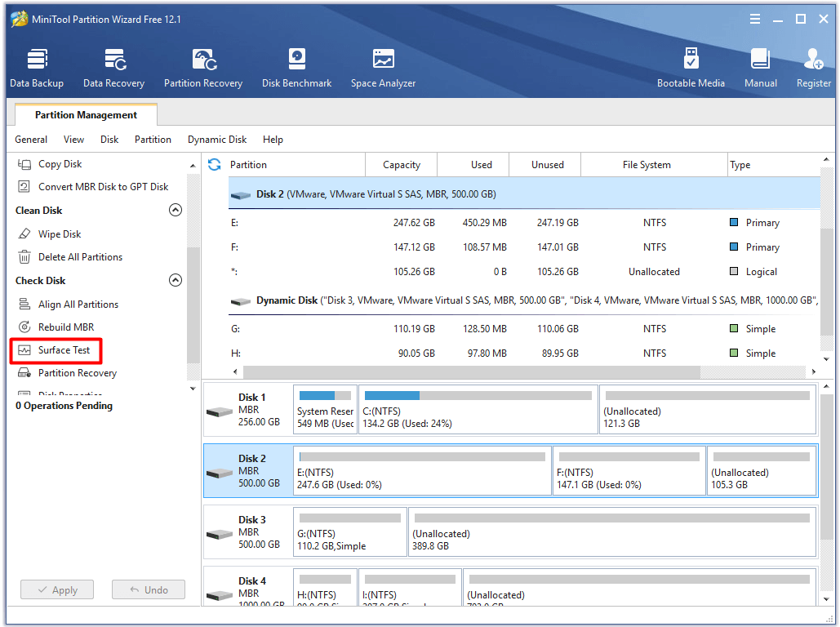Sort by the File System column header
Screen dimensions: 840x627
pos(654,165)
